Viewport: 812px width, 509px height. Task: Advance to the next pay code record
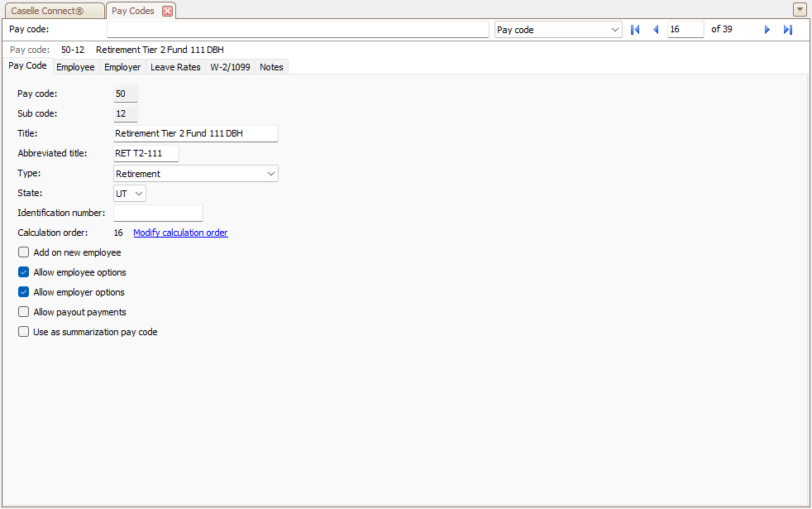[767, 30]
